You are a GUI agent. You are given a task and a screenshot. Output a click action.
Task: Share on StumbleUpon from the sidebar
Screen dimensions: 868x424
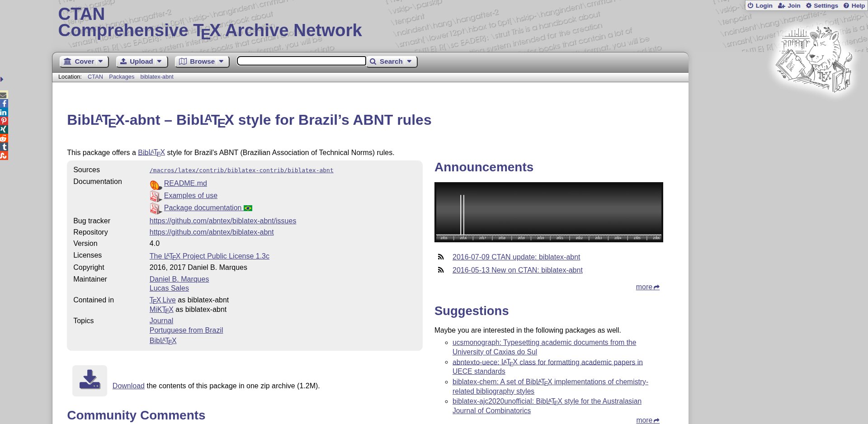(4, 155)
